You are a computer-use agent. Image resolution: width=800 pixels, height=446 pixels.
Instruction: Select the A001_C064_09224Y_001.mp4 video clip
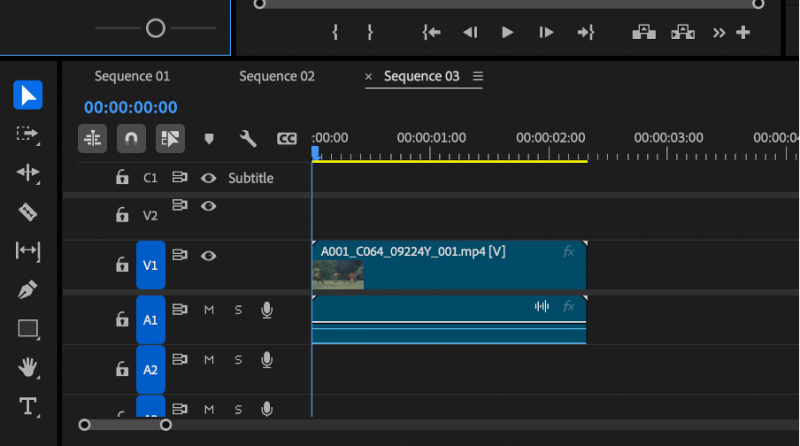449,265
